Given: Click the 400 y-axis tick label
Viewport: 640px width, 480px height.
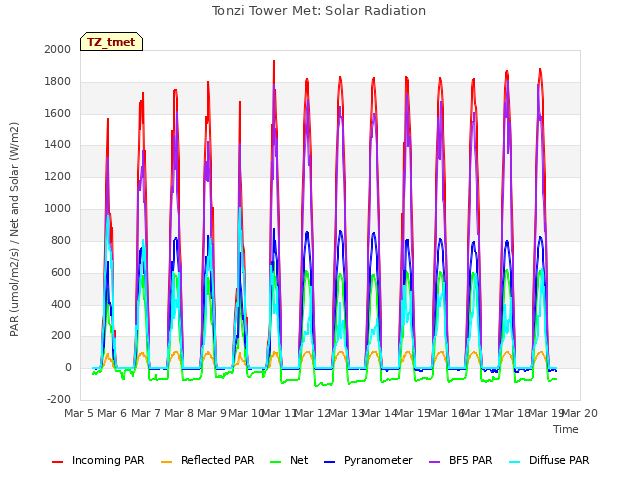Looking at the screenshot, I should [61, 304].
